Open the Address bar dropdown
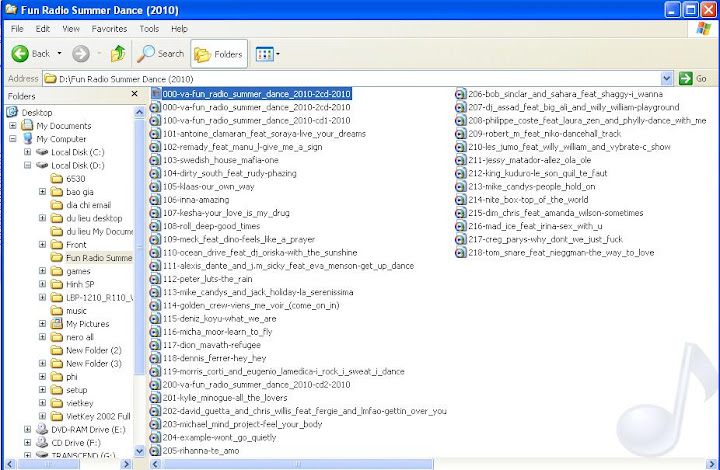 point(667,78)
